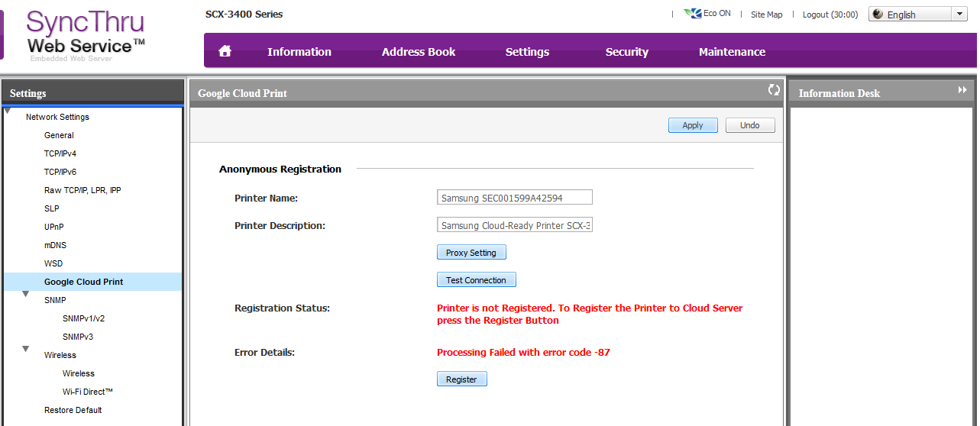Screen dimensions: 980x426
Task: Click the printer not registered message
Action: 590,315
